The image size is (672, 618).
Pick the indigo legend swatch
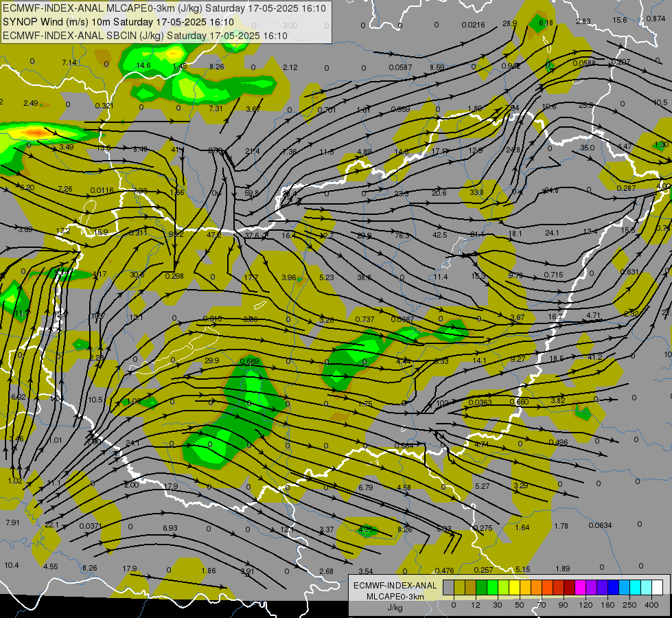click(602, 587)
